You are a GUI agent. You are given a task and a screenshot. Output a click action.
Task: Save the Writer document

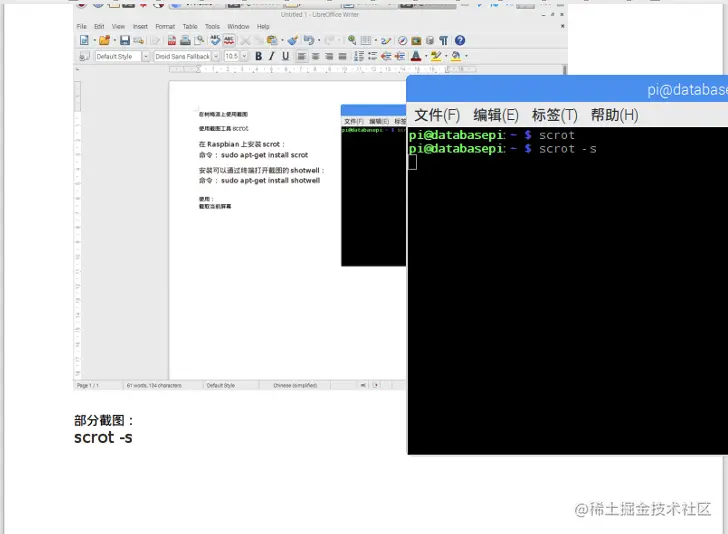124,40
